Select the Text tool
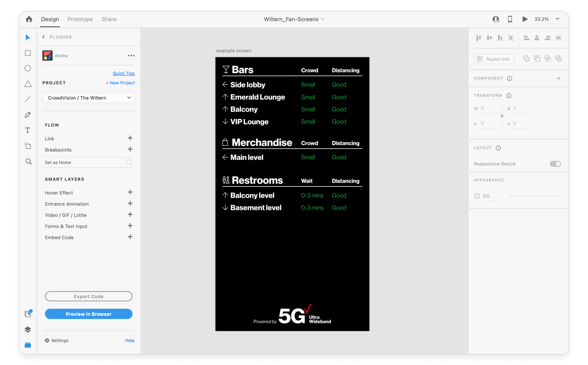The width and height of the screenshot is (588, 365). 28,130
